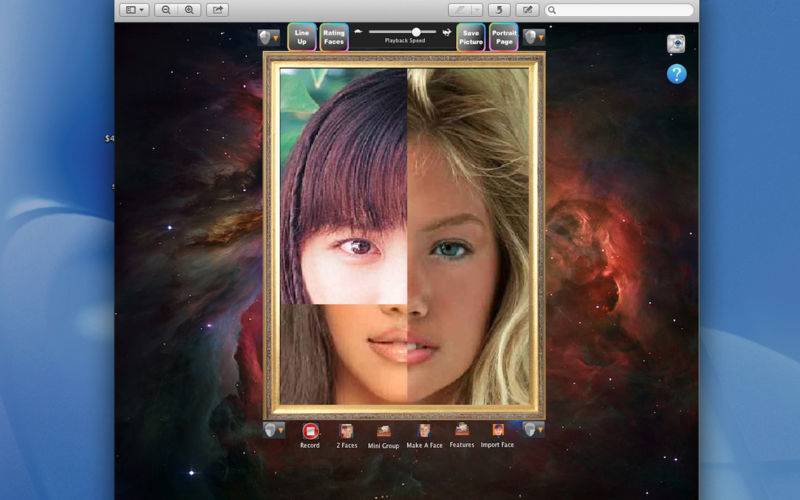Click the rotate icon in the window toolbar
The height and width of the screenshot is (500, 800).
[499, 10]
